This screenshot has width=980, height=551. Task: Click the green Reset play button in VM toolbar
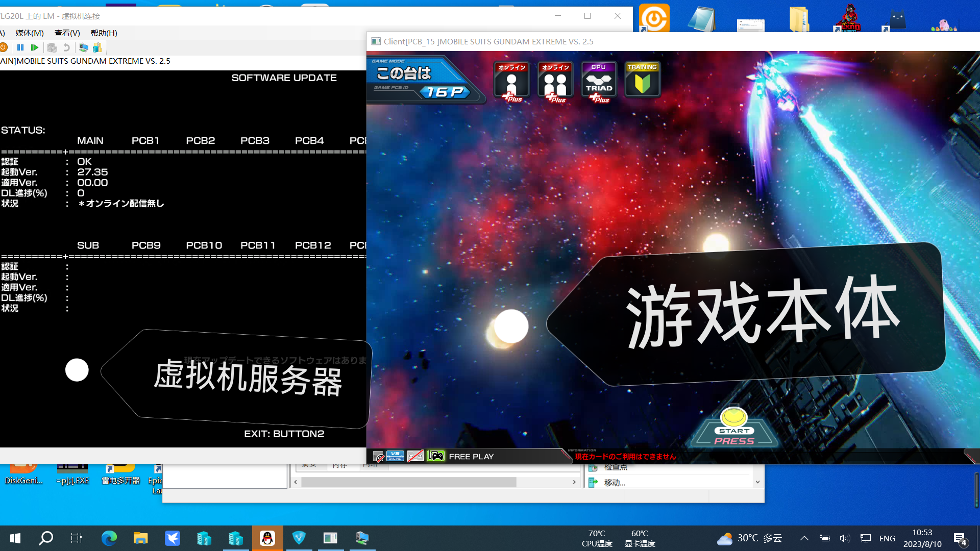(x=35, y=47)
